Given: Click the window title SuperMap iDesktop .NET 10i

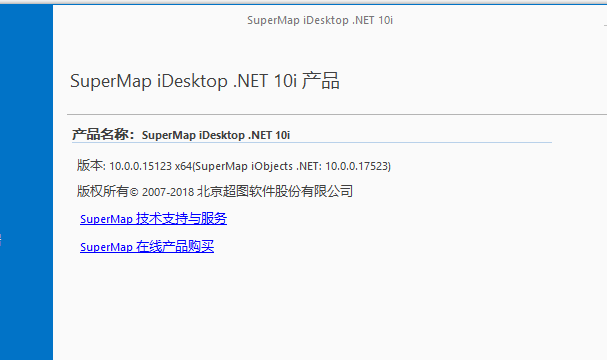Looking at the screenshot, I should point(320,20).
